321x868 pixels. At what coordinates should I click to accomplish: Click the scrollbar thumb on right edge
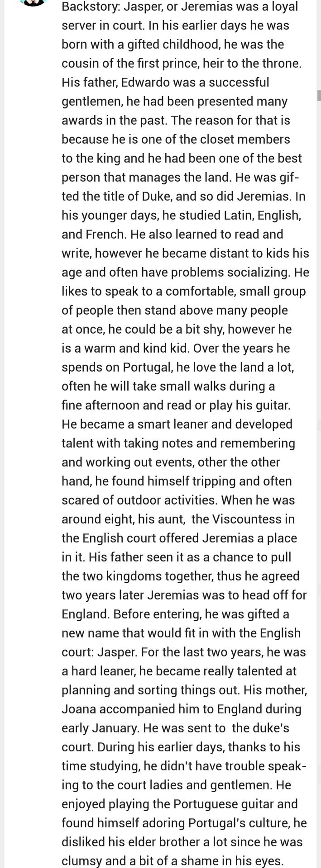[x=319, y=95]
